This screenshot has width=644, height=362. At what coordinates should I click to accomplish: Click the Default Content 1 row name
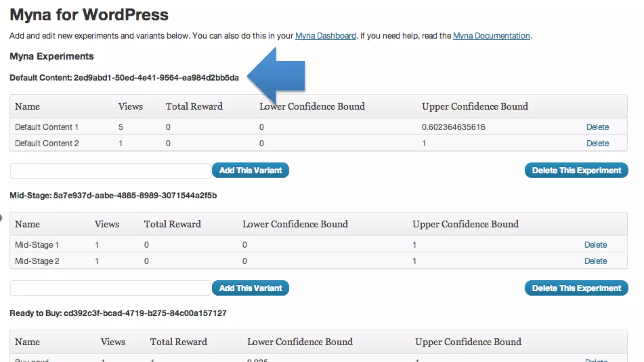tap(47, 127)
